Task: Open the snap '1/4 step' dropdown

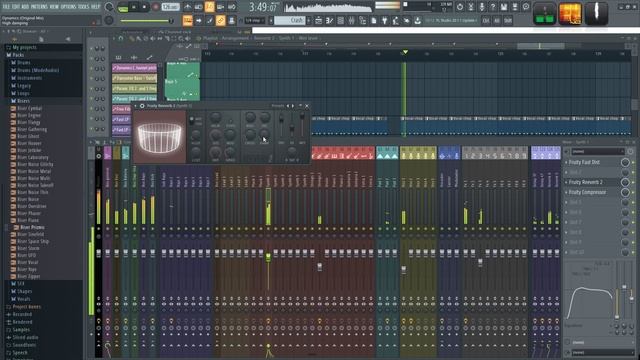Action: 255,20
